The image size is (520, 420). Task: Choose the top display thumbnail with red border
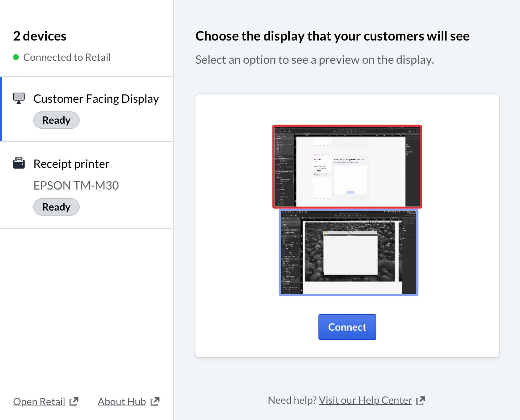(x=347, y=166)
